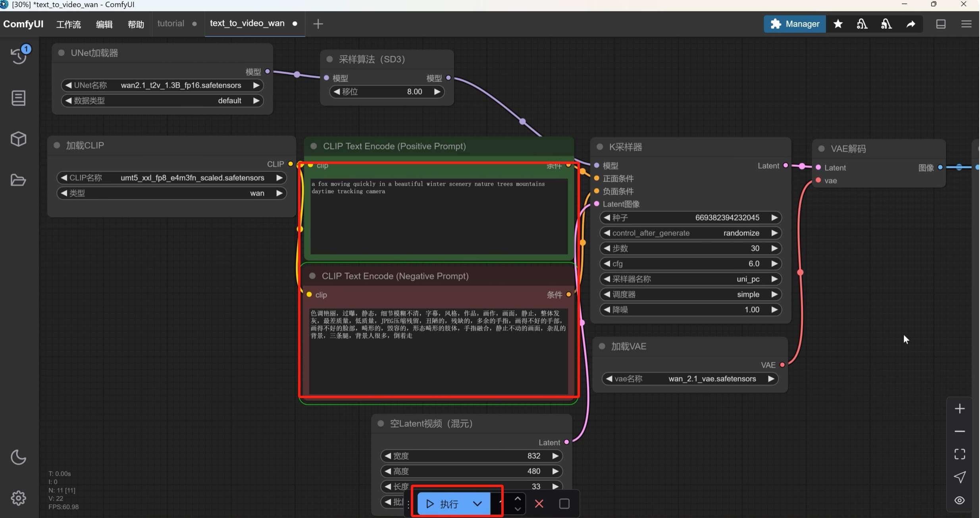Click the 加载VAE VAE output socket
The height and width of the screenshot is (518, 980).
click(x=782, y=365)
